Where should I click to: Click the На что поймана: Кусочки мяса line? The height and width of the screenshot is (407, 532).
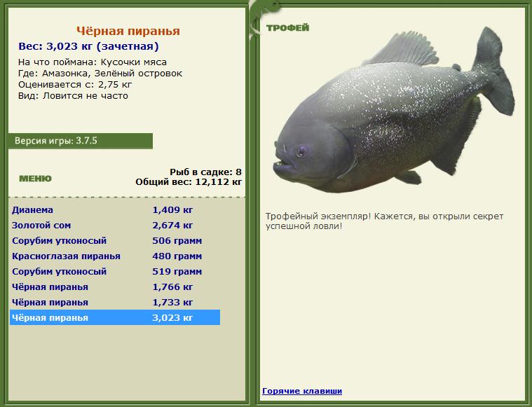93,62
